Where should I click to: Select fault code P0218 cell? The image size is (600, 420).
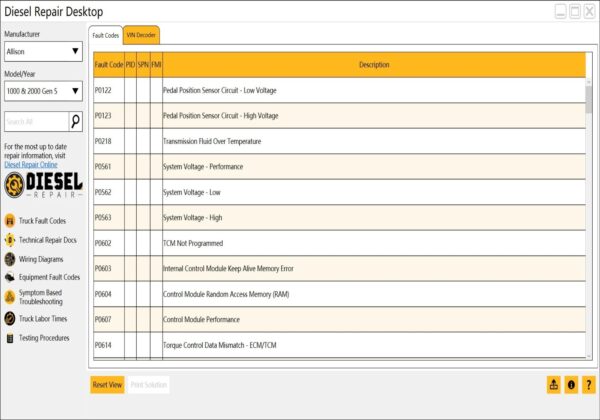[109, 141]
